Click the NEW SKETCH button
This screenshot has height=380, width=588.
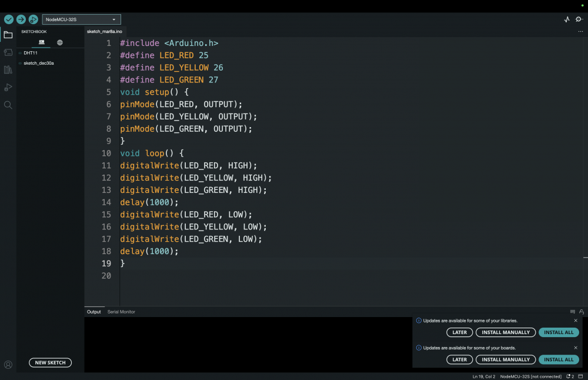50,362
